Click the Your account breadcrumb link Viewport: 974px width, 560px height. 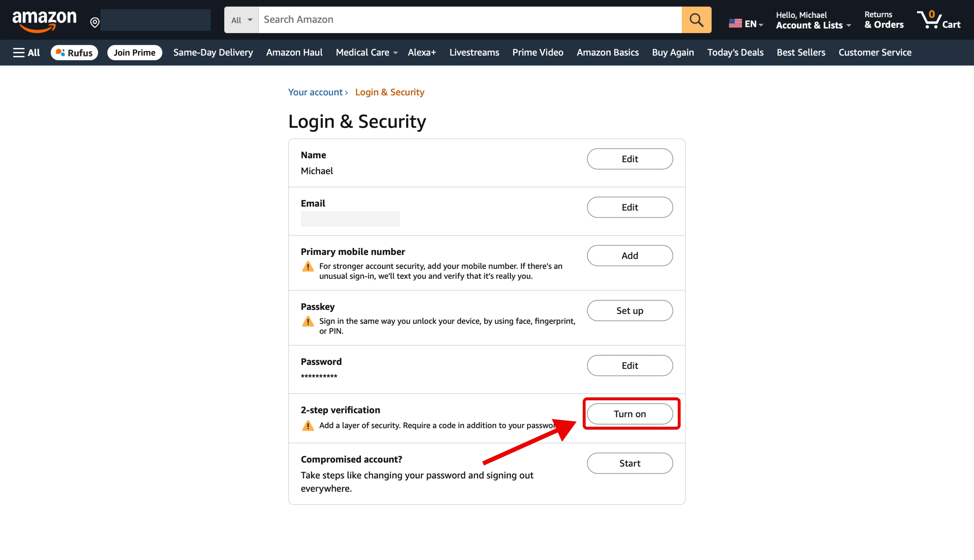[x=315, y=92]
